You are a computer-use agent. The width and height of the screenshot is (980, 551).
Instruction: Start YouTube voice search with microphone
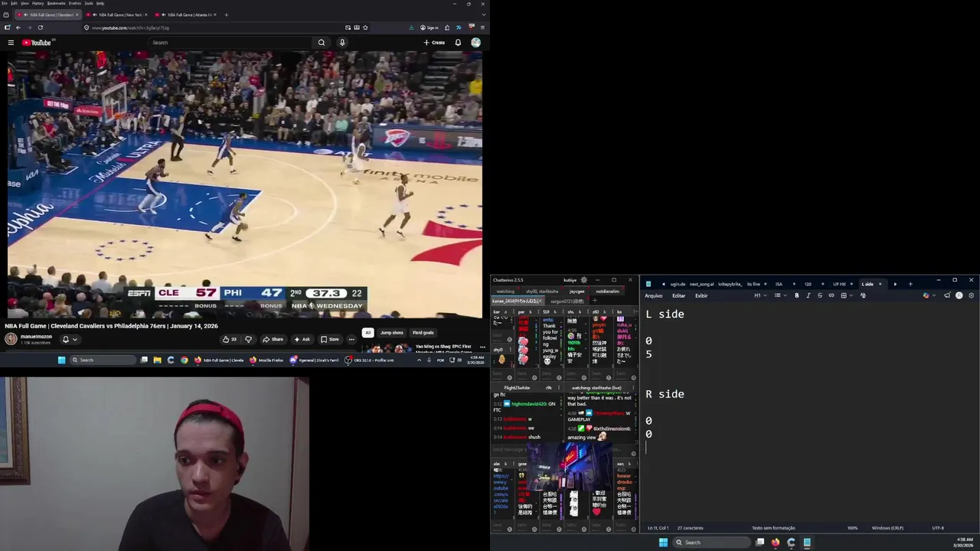point(342,43)
